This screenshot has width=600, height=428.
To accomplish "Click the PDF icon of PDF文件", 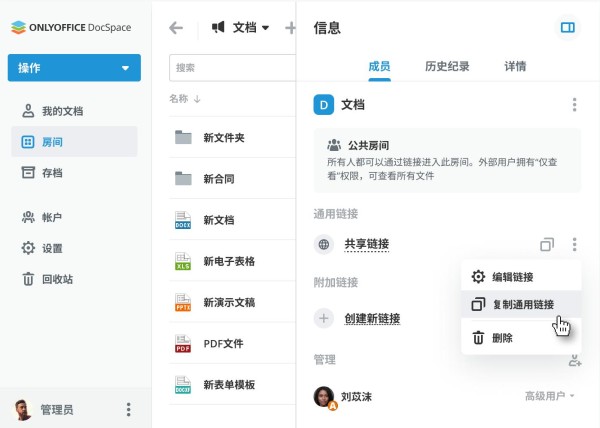I will point(183,343).
